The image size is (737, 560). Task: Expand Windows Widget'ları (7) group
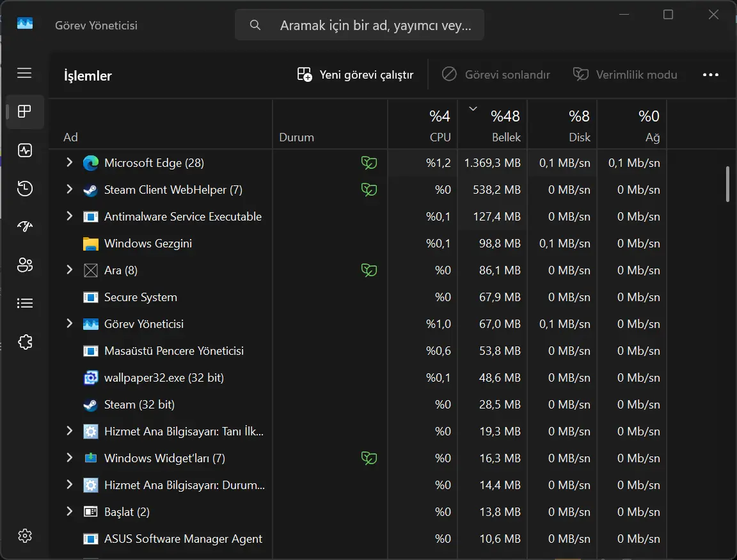[x=69, y=458]
